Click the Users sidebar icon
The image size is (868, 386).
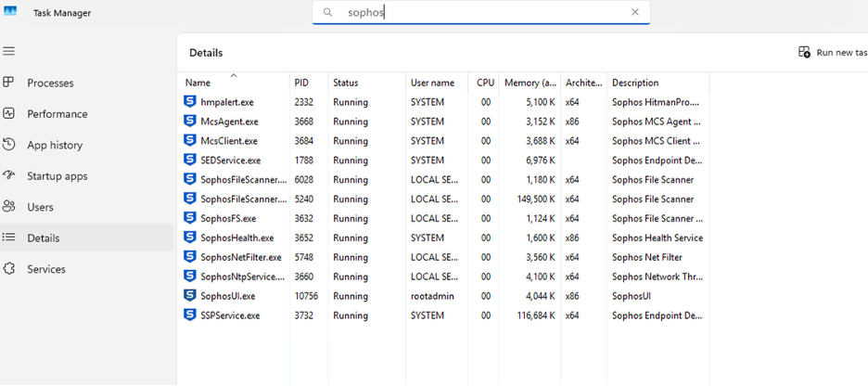coord(8,207)
